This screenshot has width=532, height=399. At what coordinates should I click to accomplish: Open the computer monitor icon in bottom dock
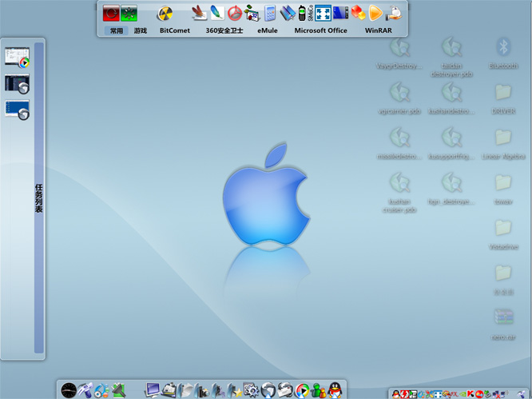(x=153, y=390)
